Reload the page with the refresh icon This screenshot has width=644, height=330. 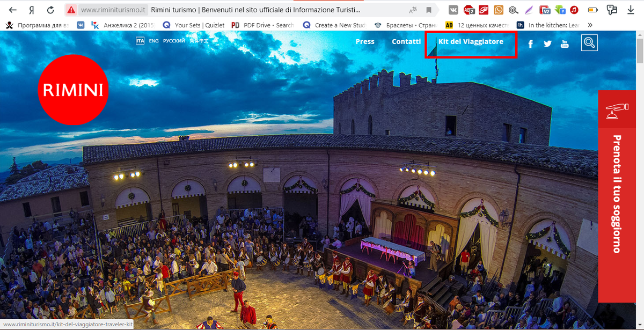pyautogui.click(x=50, y=10)
